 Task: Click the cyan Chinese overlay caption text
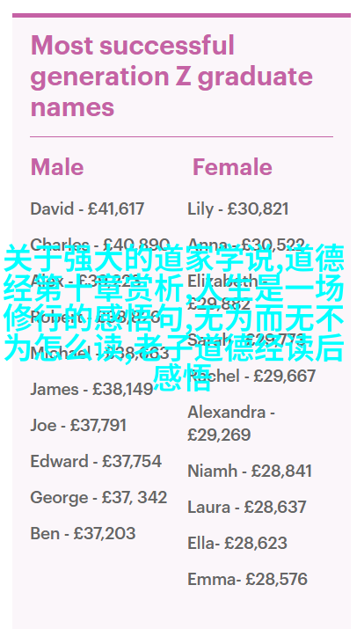[174, 318]
